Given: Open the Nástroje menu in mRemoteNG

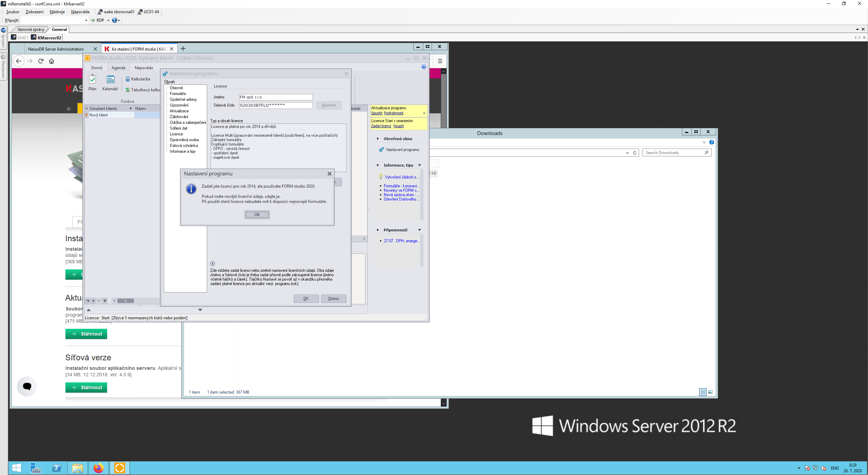Looking at the screenshot, I should [57, 12].
